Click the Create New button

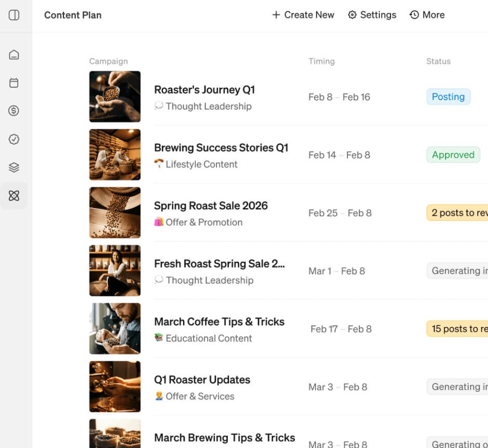(303, 15)
